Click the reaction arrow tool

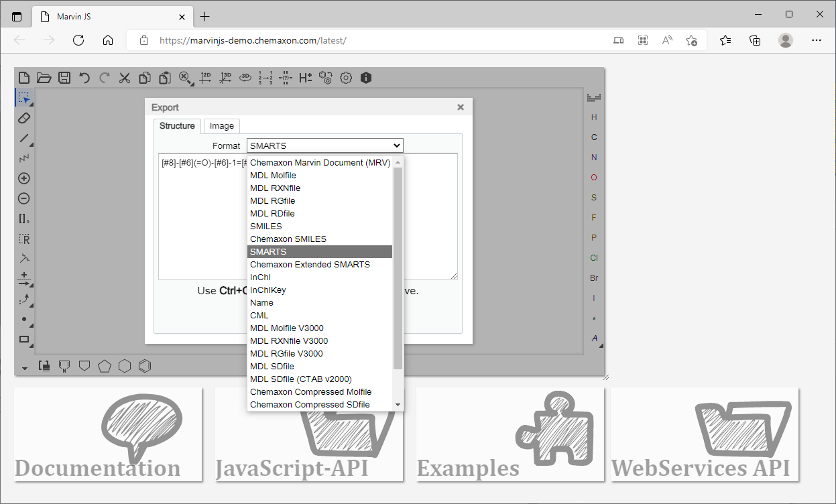point(24,279)
